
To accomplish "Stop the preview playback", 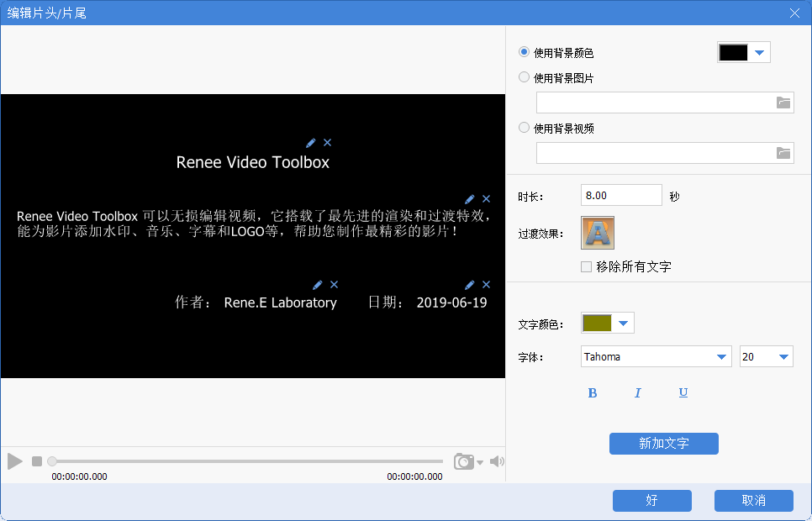I will (x=37, y=461).
